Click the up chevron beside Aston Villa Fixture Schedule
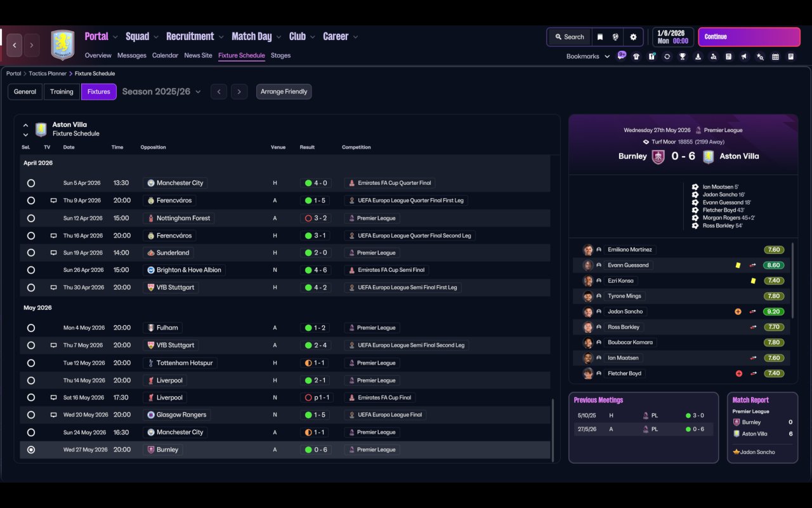Screen dimensions: 812x508 pyautogui.click(x=25, y=125)
